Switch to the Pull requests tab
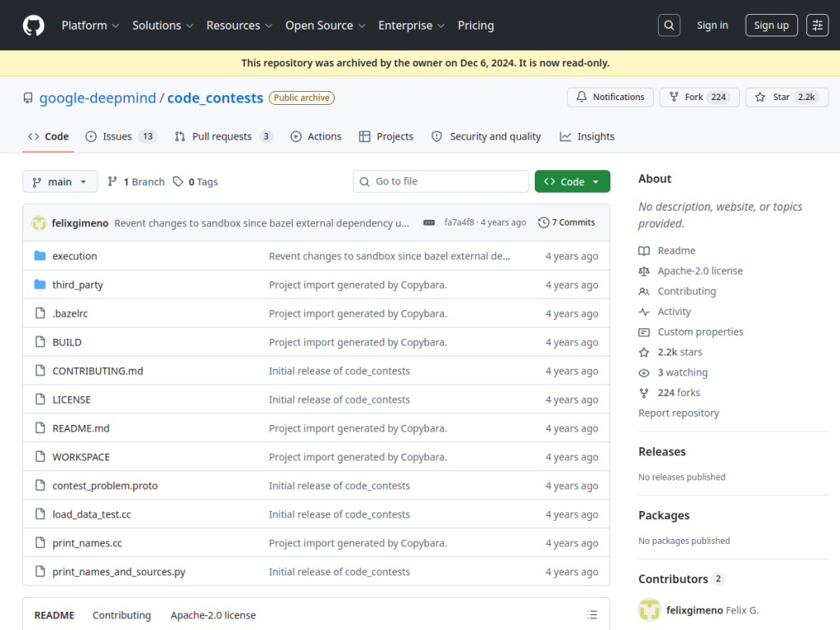Viewport: 840px width, 630px height. (x=223, y=137)
